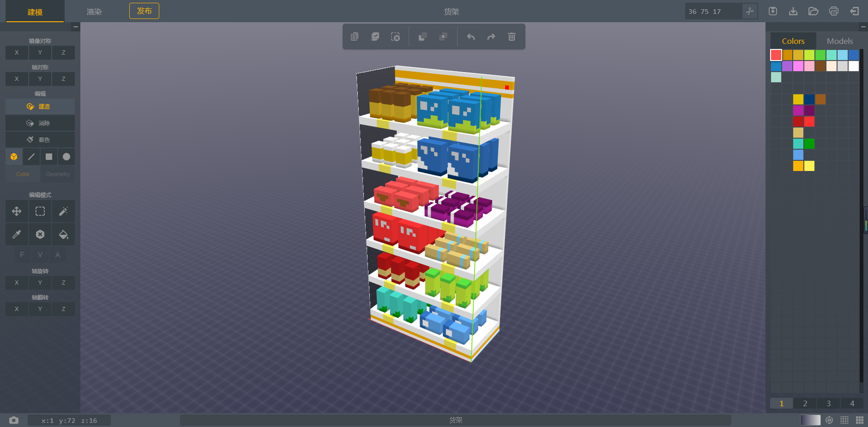Undo the last action
This screenshot has height=427, width=868.
coord(471,37)
